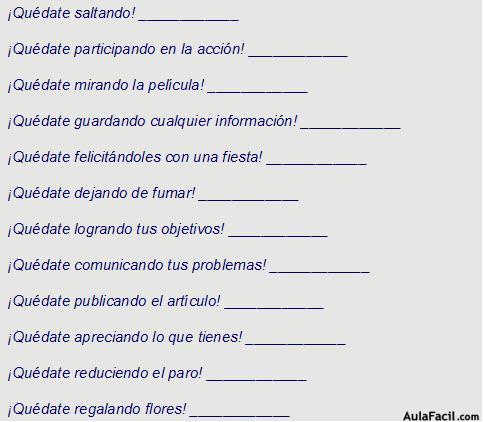Click the sentence "¡Quédate publicando el artículo!"
Image resolution: width=483 pixels, height=422 pixels.
click(x=114, y=302)
